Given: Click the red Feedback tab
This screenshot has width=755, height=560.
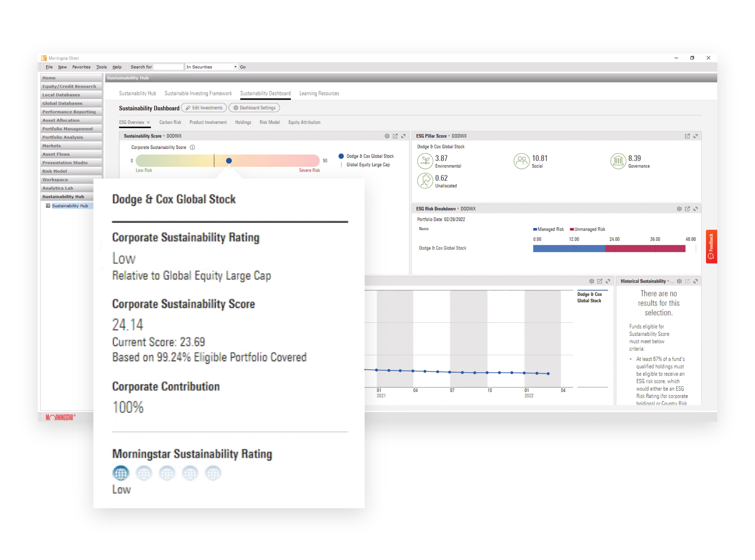Looking at the screenshot, I should (711, 246).
